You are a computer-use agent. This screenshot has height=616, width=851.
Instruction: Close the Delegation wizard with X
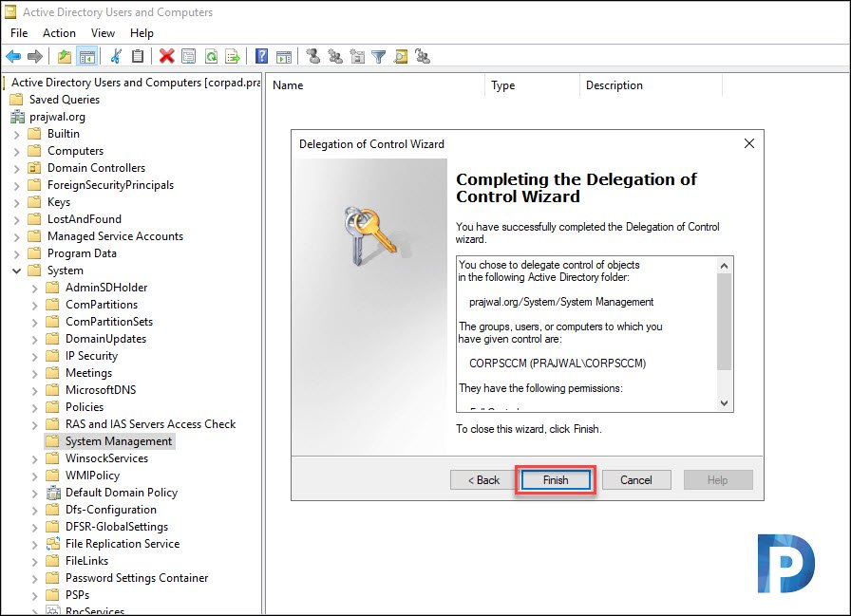(x=749, y=143)
